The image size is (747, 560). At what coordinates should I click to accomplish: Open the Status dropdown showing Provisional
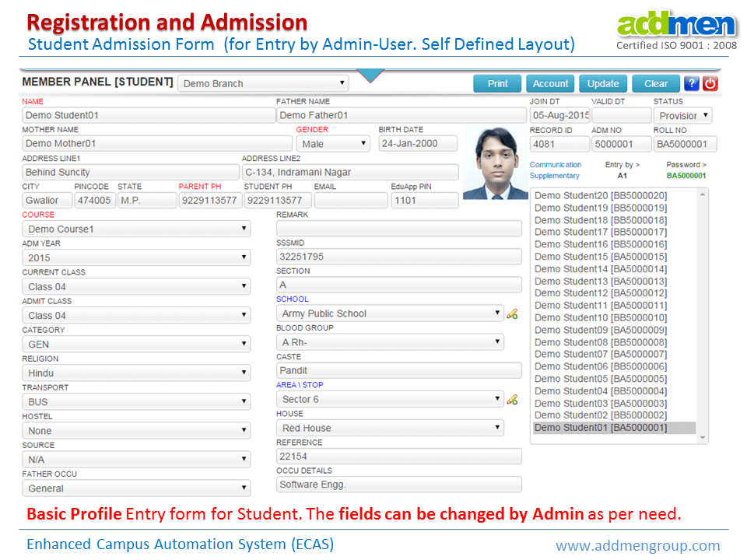684,116
